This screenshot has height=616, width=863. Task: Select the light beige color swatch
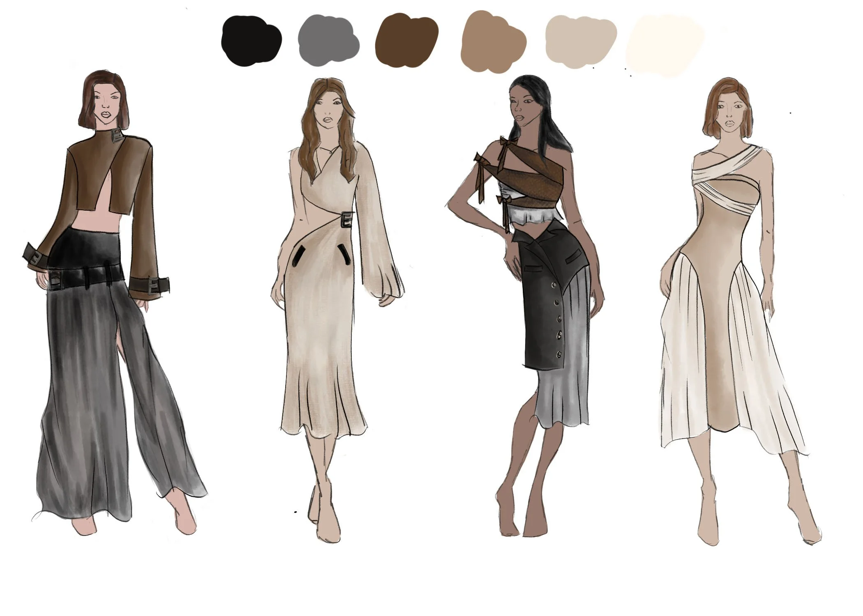(x=580, y=41)
